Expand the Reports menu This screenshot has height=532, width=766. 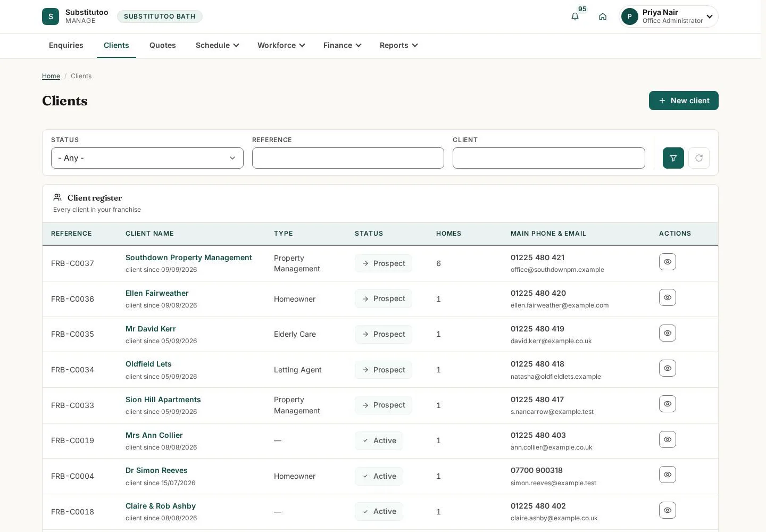(x=399, y=45)
